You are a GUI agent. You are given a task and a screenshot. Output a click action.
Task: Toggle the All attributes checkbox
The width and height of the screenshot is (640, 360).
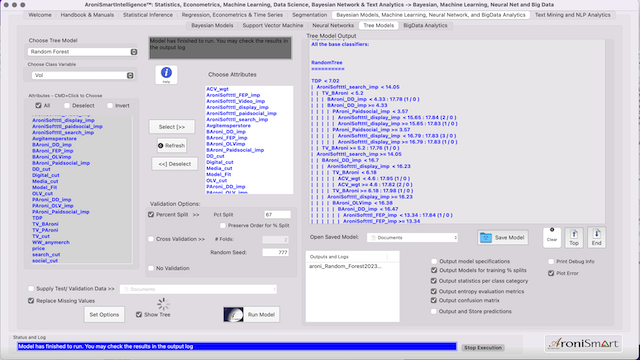coord(38,105)
